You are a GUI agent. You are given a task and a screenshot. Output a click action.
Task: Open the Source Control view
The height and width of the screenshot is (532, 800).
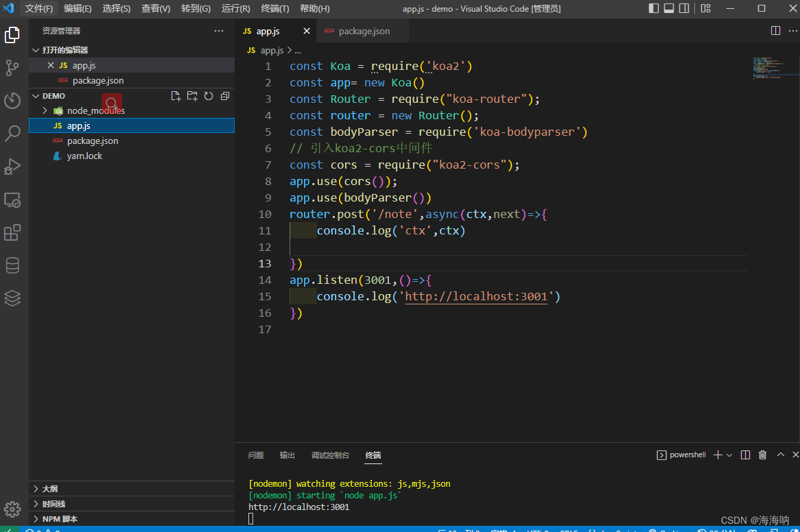[12, 68]
